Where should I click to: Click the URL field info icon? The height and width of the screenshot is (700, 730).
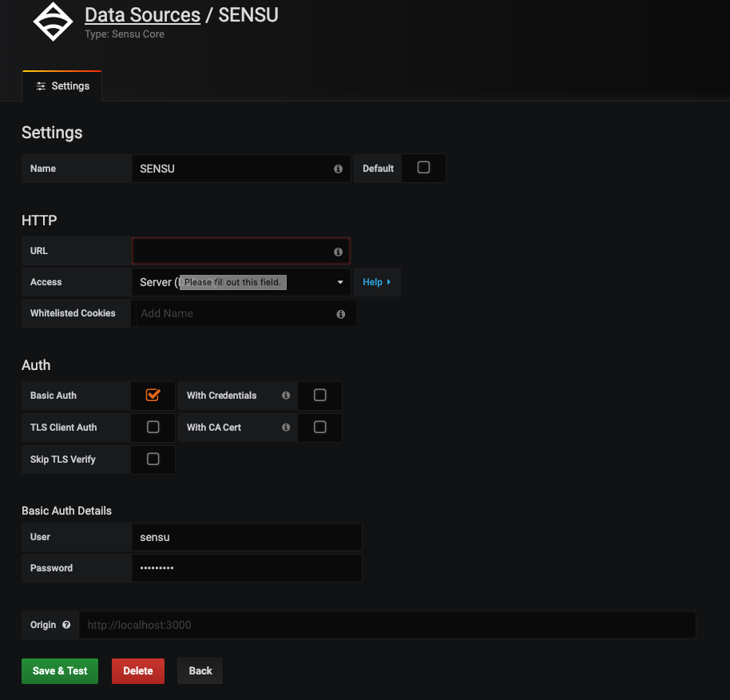pos(338,252)
